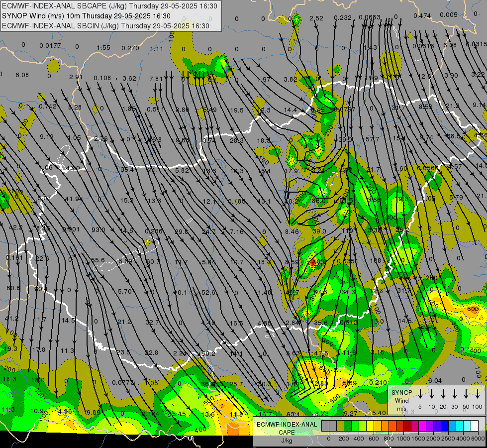487x448 pixels.
Task: Click the map value 9.27
Action: [x=351, y=414]
